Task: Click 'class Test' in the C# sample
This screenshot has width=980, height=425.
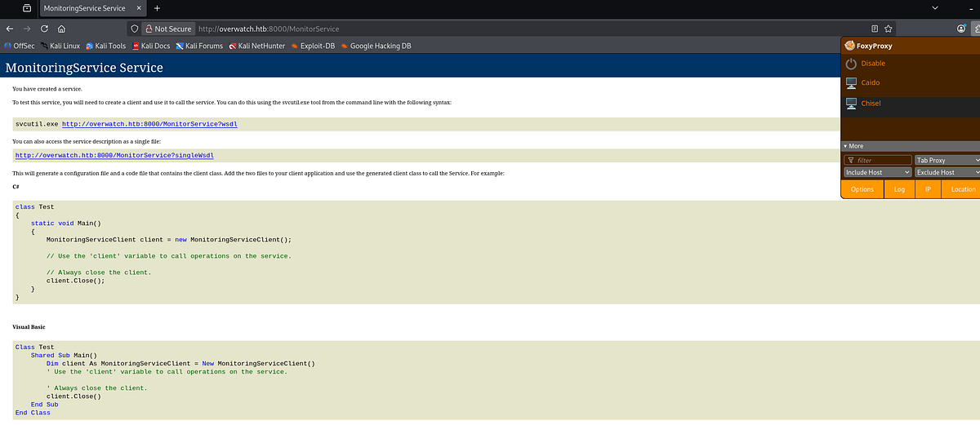Action: (x=34, y=207)
